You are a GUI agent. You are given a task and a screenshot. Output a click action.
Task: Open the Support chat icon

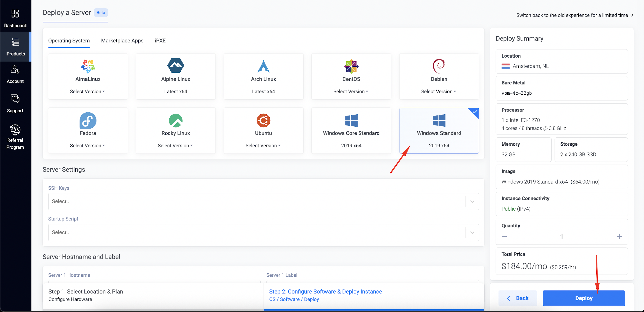click(15, 99)
